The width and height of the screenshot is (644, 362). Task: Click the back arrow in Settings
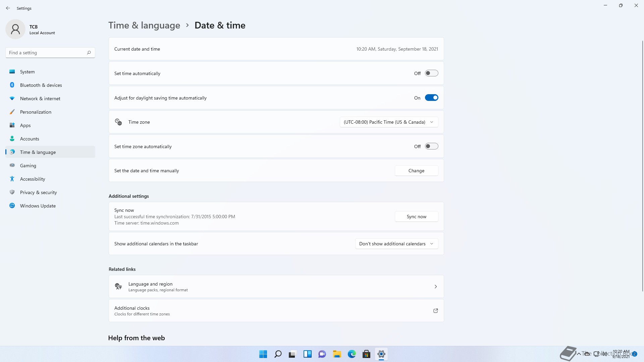pos(8,8)
